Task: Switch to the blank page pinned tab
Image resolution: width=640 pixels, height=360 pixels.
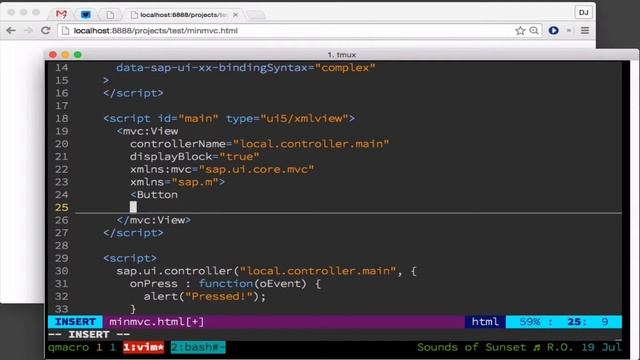Action: coord(110,15)
